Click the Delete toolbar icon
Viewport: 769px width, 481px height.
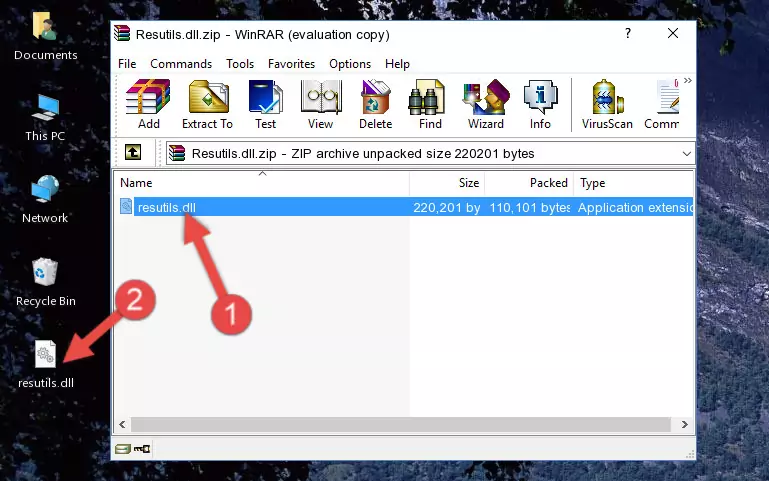point(376,104)
